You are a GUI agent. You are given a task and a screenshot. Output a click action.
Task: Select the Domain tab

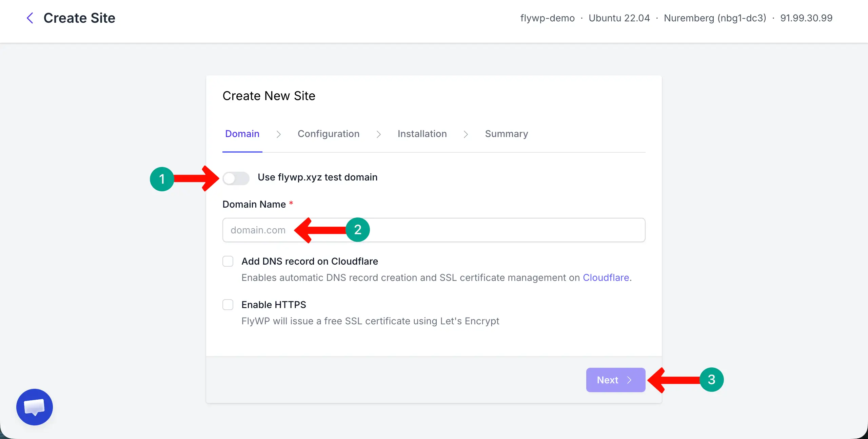pyautogui.click(x=242, y=134)
